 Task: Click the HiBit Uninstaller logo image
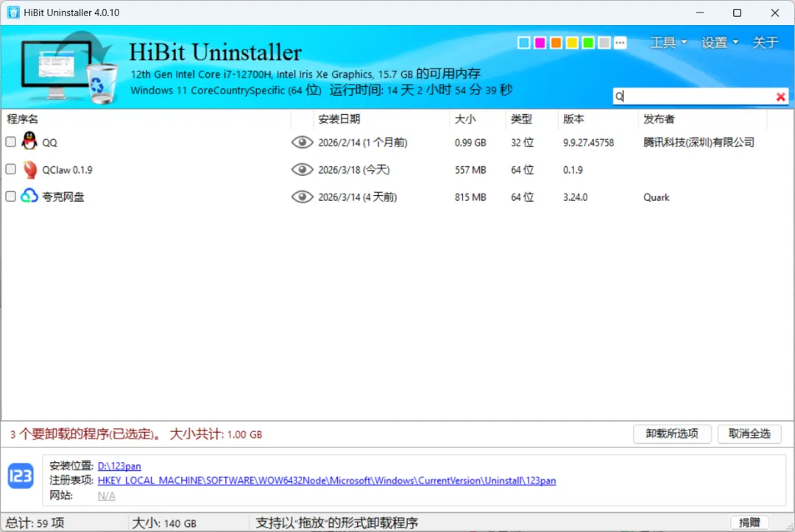point(69,68)
